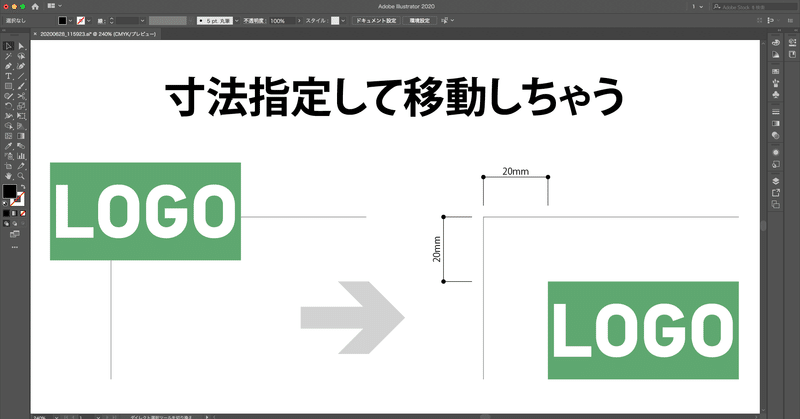Viewport: 800px width, 419px height.
Task: Click the large black Fill swatch in Tools
Action: point(9,191)
